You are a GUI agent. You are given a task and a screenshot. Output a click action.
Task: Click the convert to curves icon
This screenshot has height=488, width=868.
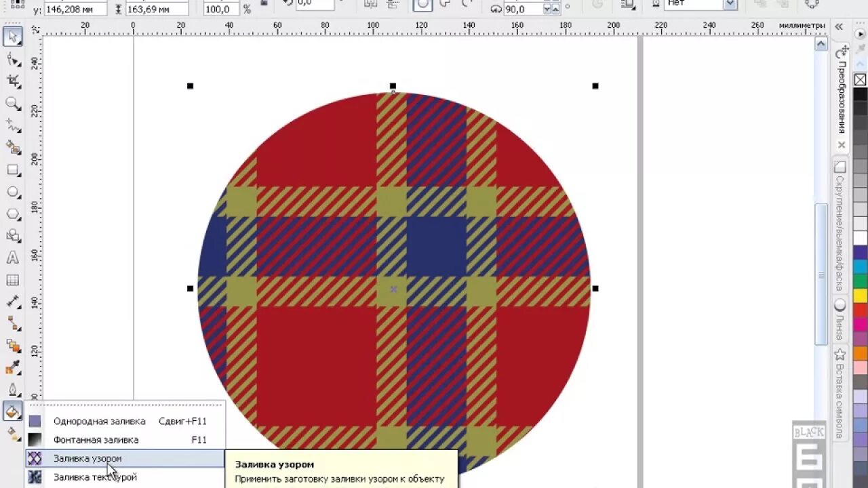tap(812, 4)
